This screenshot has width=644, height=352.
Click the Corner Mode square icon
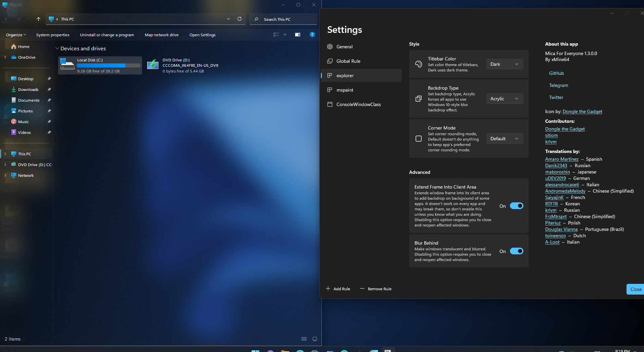coord(418,138)
